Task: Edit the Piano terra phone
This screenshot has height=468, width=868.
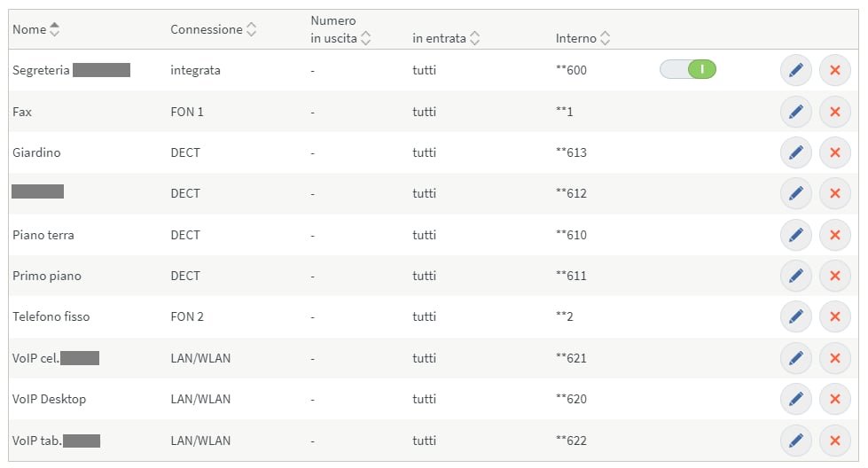Action: click(795, 235)
